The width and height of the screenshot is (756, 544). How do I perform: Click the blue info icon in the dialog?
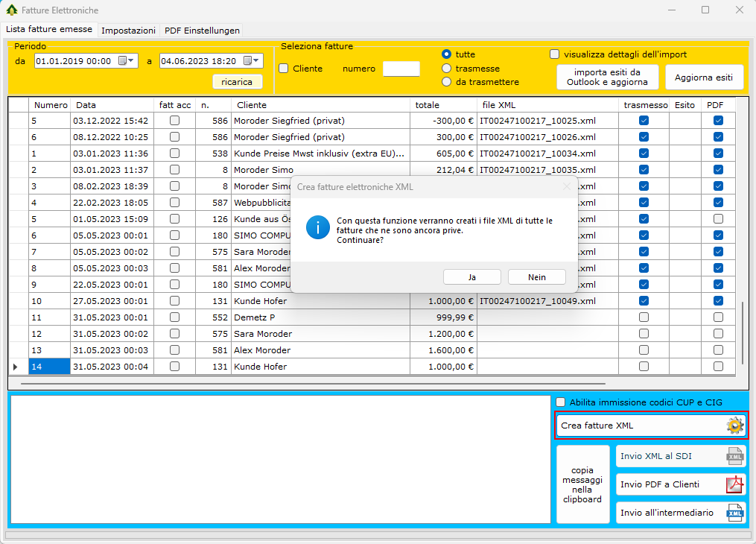[318, 227]
